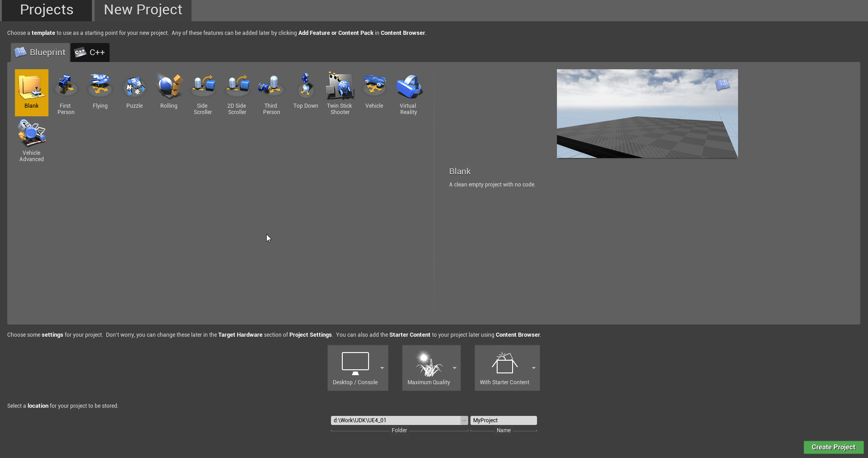The image size is (868, 458).
Task: Click the project Name input field
Action: (x=504, y=420)
